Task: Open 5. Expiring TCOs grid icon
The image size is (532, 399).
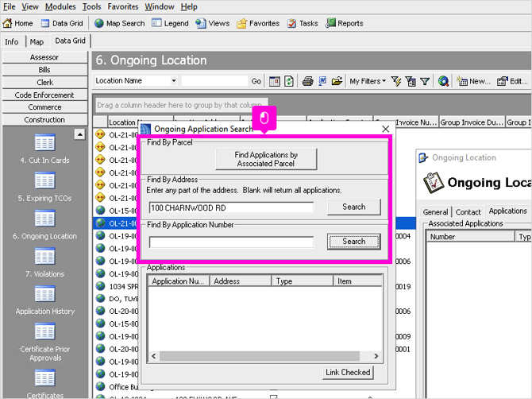Action: 44,180
